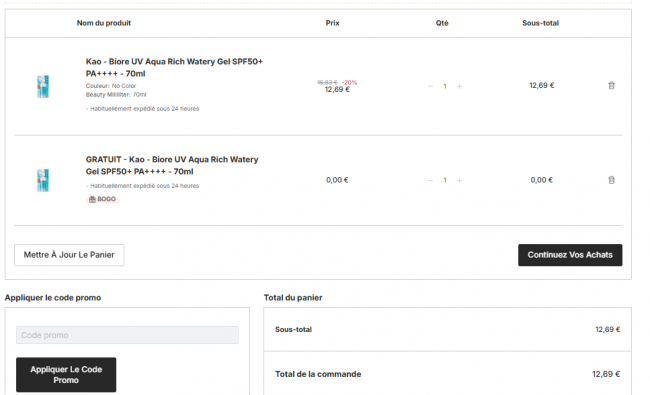Click Appliquer Le Code Promo button
Image resolution: width=650 pixels, height=395 pixels.
[66, 375]
